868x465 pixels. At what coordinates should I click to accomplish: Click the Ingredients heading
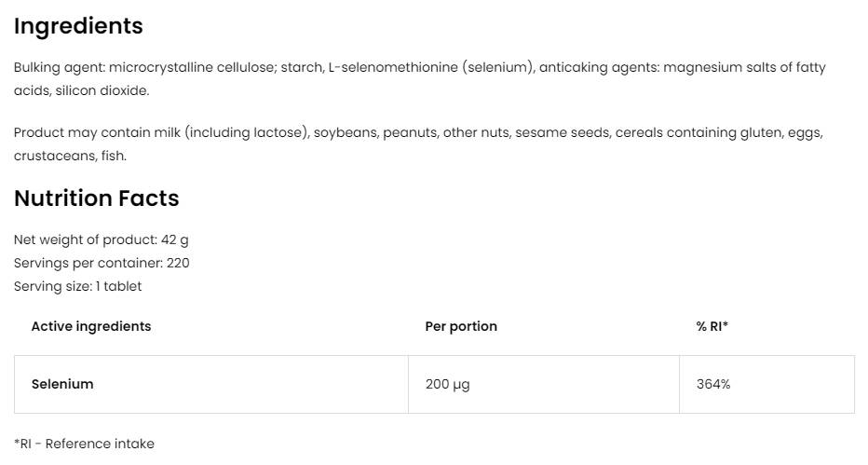[78, 26]
